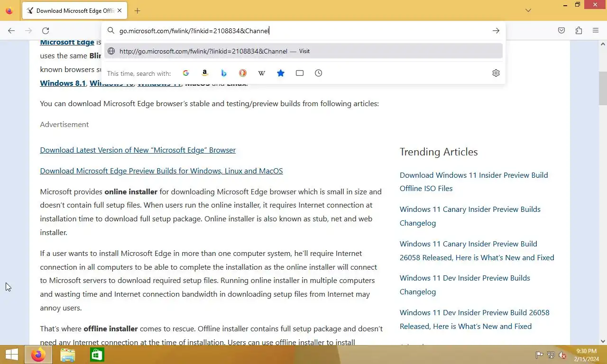Search this time with Google
This screenshot has width=607, height=364.
click(x=186, y=73)
